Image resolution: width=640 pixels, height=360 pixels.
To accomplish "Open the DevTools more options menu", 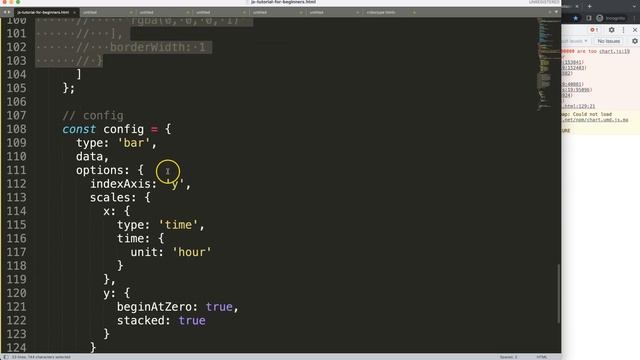I will (623, 30).
